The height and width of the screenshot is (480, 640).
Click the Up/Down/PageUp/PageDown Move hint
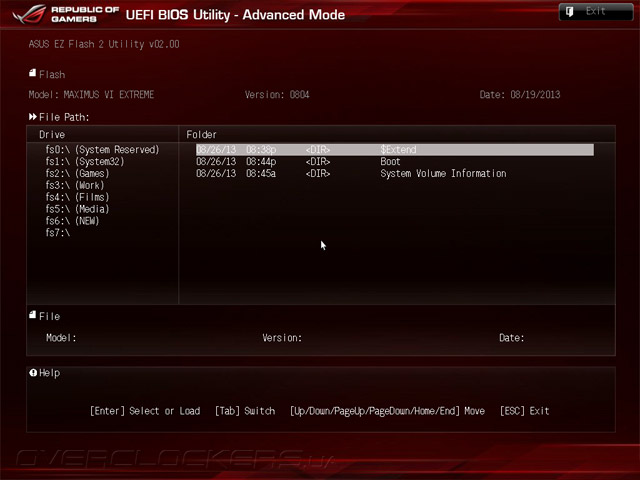(387, 411)
